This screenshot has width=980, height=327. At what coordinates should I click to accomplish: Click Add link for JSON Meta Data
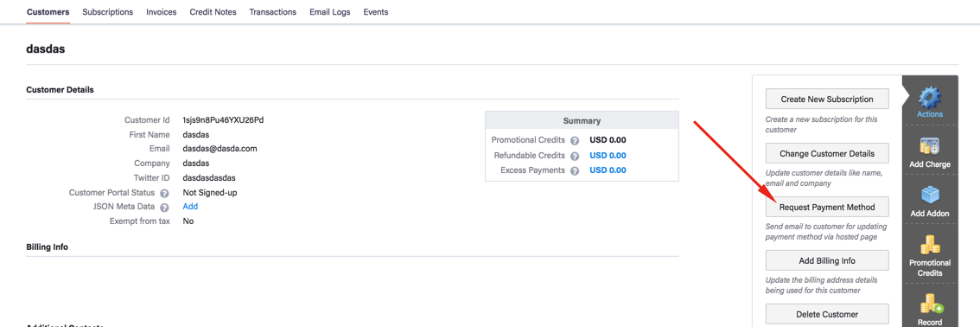(x=190, y=207)
